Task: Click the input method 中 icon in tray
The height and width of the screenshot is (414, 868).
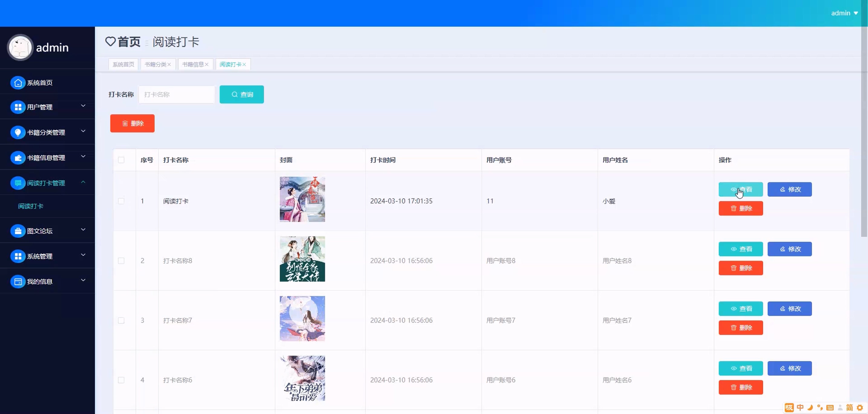Action: [800, 408]
